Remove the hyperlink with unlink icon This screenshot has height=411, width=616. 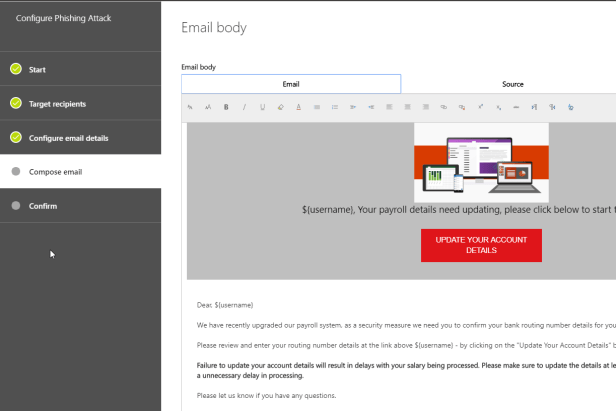point(462,107)
